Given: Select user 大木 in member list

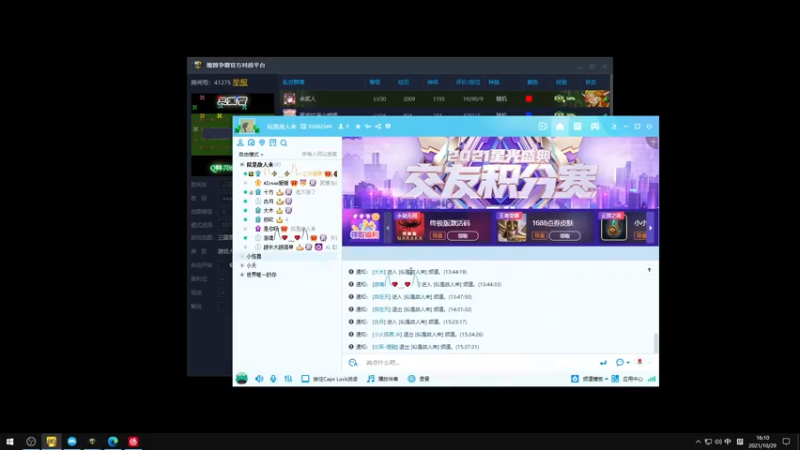Looking at the screenshot, I should tap(268, 211).
